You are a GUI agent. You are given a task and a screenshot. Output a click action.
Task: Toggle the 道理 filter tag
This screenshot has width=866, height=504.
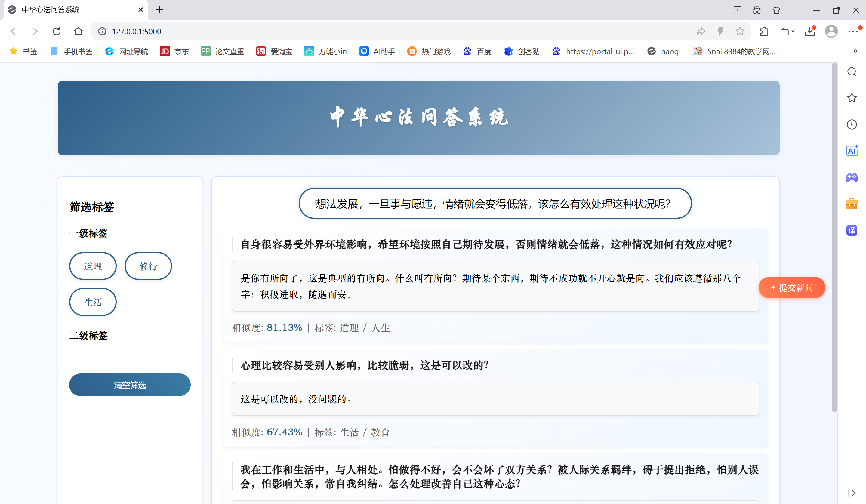pos(93,266)
